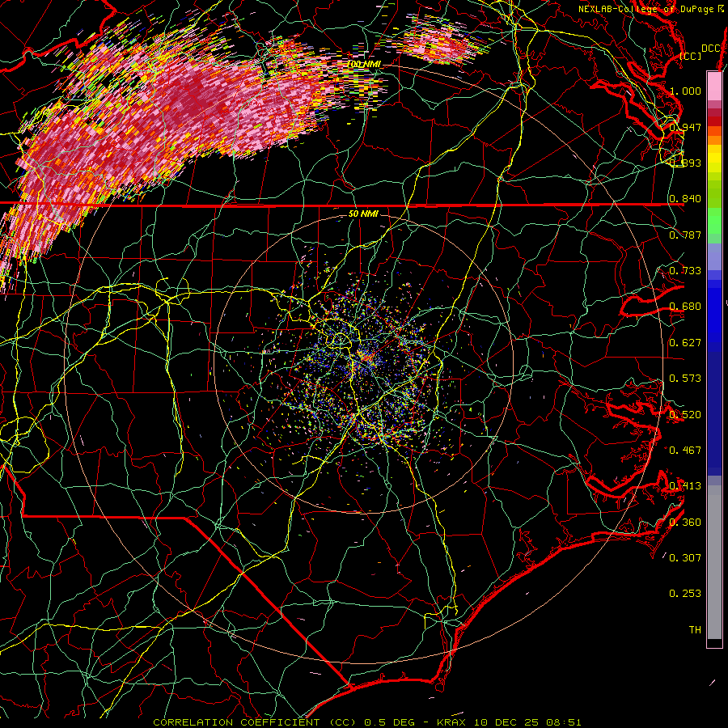Pick the bright green color bar segment
Screen dimensions: 728x728
[714, 221]
